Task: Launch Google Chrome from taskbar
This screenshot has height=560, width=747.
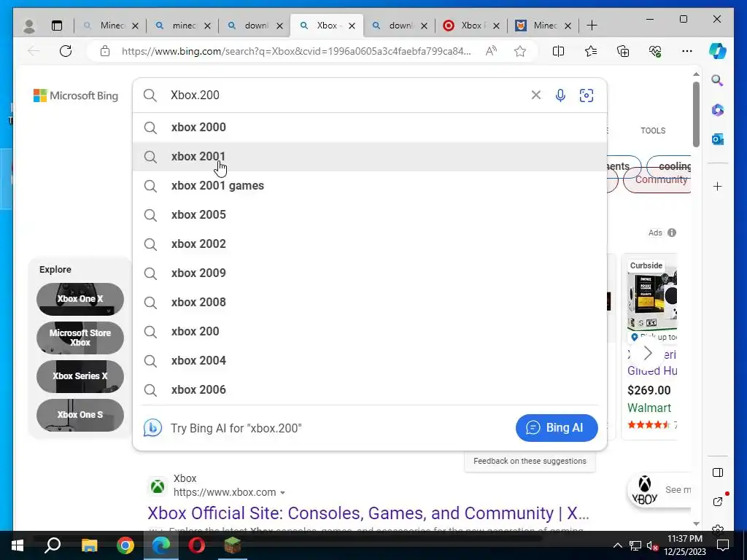Action: click(125, 545)
